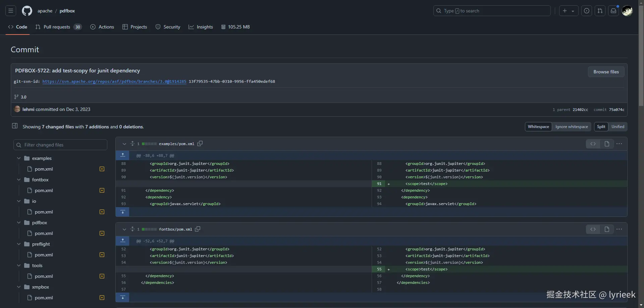Collapse the pdfbox folder in file tree
The height and width of the screenshot is (308, 644).
[x=19, y=223]
